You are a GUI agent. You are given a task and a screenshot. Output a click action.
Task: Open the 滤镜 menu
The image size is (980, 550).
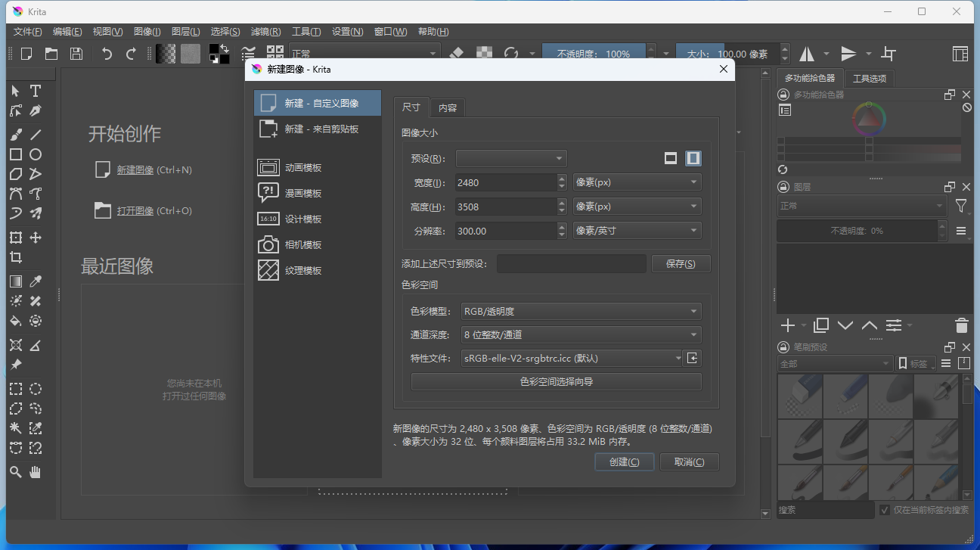point(265,31)
